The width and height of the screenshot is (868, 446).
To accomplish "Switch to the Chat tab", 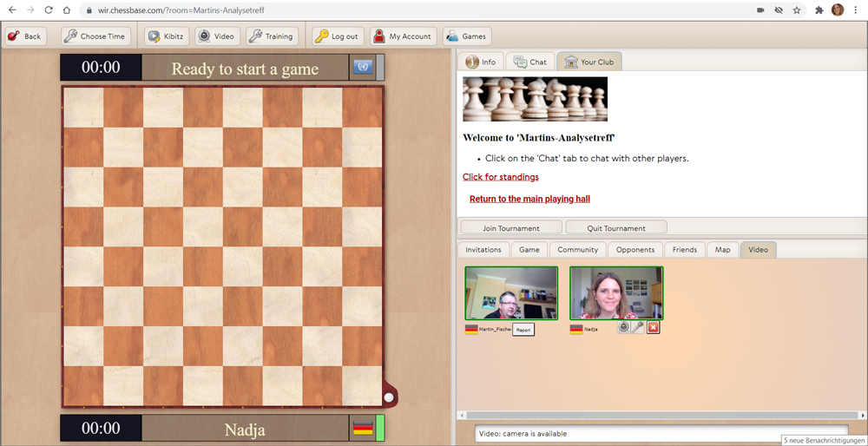I will [530, 62].
